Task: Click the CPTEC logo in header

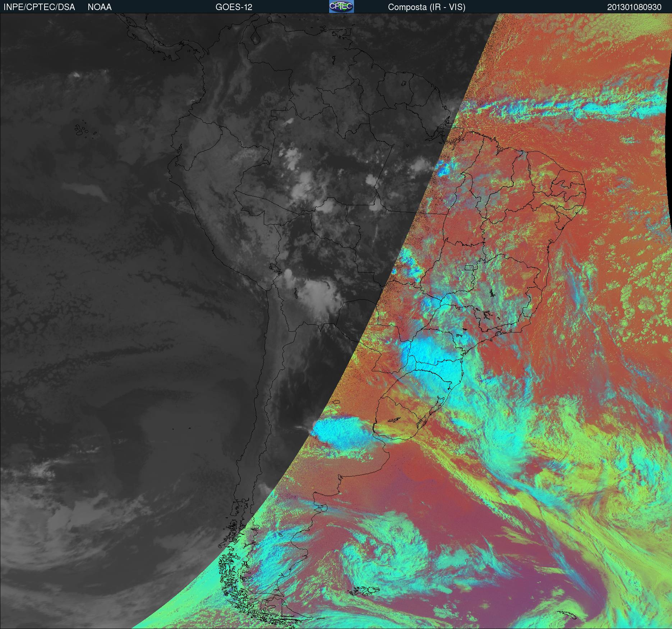Action: 341,6
